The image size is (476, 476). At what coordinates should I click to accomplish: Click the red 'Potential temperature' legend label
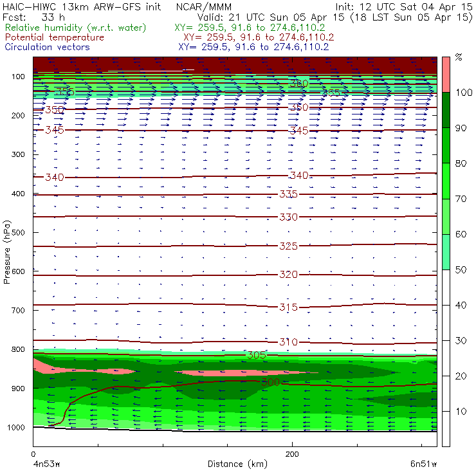coord(55,37)
